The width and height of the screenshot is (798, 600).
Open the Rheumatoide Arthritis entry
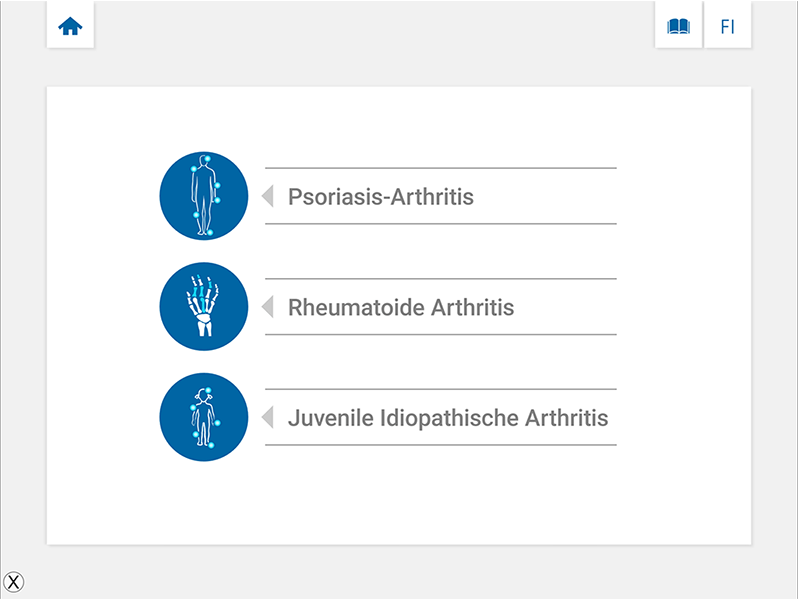[441, 306]
